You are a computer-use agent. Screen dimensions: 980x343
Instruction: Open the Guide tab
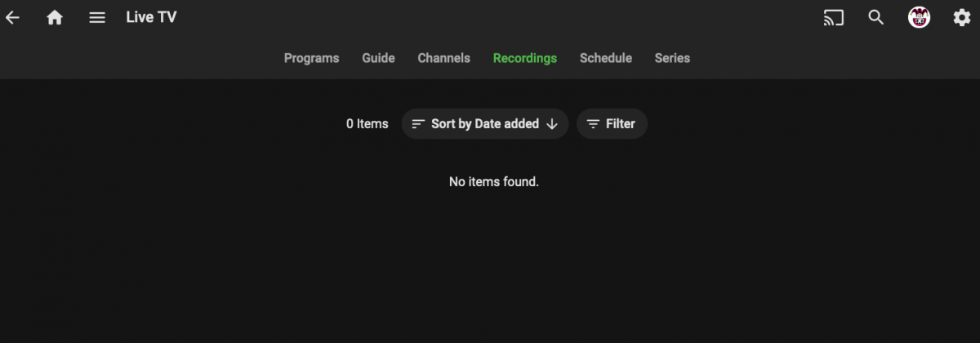pyautogui.click(x=378, y=58)
